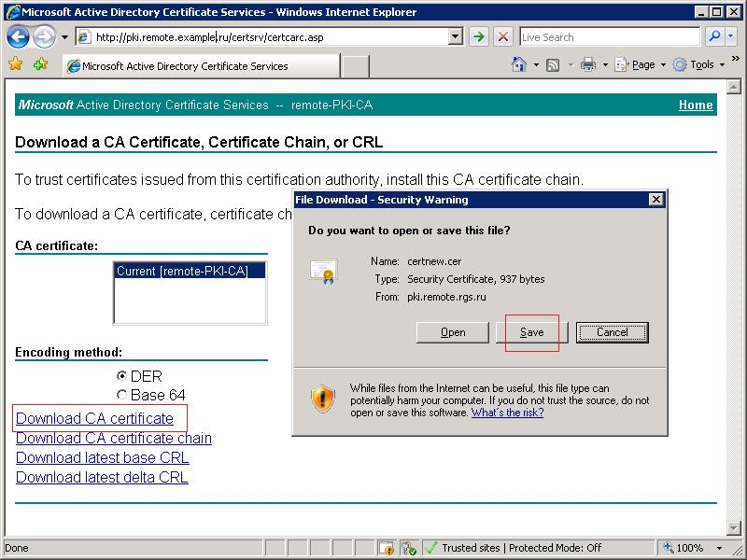
Task: Click Trusted sites zone indicator
Action: pos(513,548)
